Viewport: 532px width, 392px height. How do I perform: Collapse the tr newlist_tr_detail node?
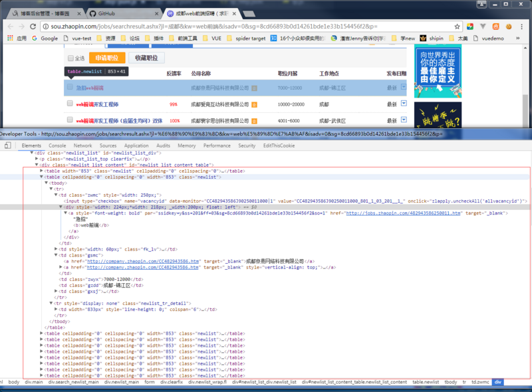(x=51, y=303)
